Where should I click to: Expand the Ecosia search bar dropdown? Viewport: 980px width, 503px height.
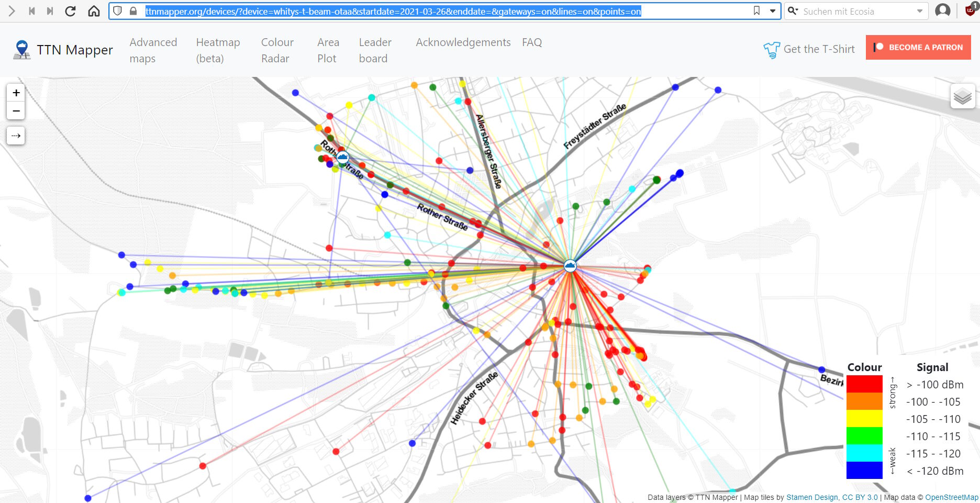[x=920, y=11]
